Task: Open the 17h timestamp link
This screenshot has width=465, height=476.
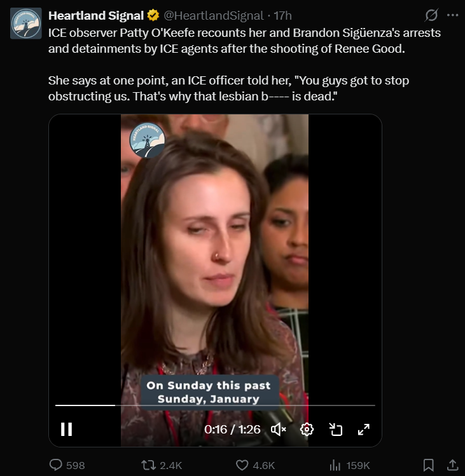Action: [283, 15]
